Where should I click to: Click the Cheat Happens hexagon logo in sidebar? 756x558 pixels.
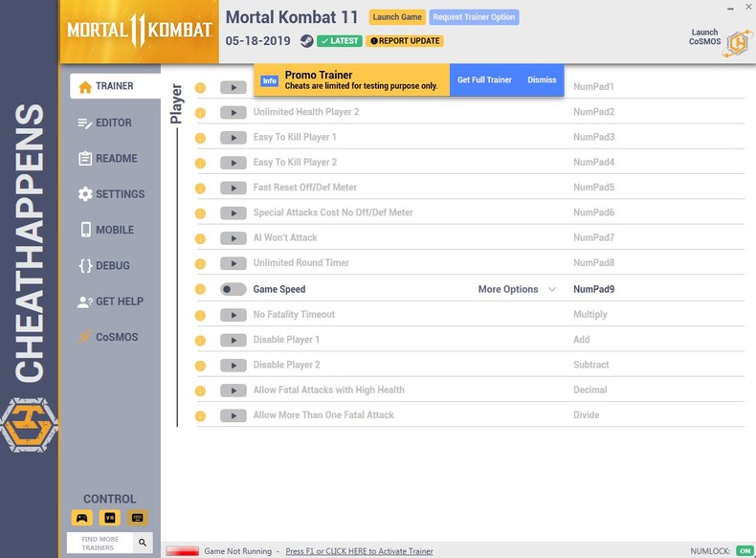coord(29,425)
